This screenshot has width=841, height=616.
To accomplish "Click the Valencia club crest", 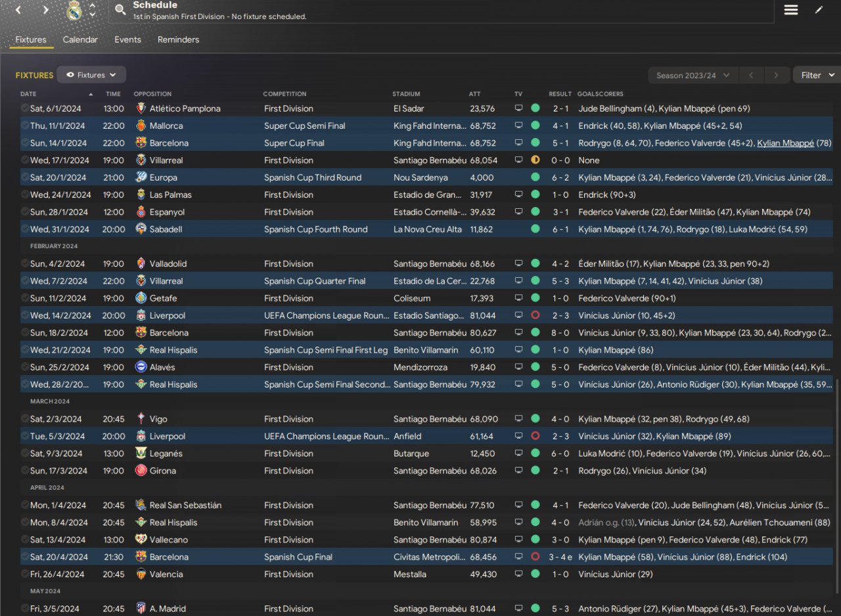I will point(141,574).
